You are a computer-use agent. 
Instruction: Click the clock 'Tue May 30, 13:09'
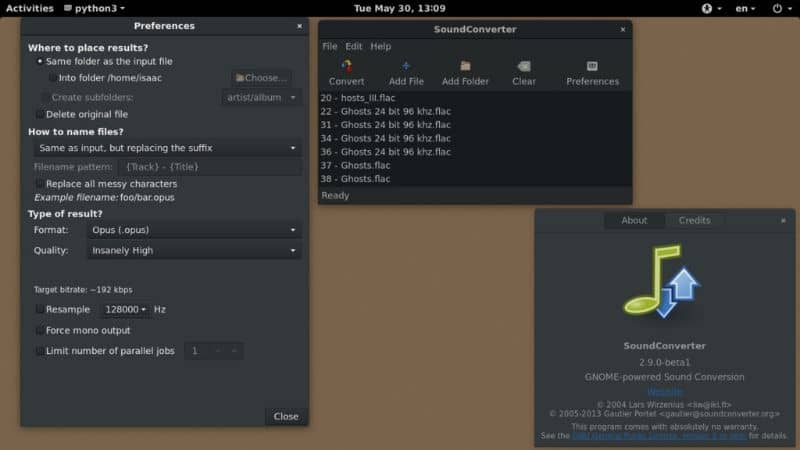click(x=399, y=8)
